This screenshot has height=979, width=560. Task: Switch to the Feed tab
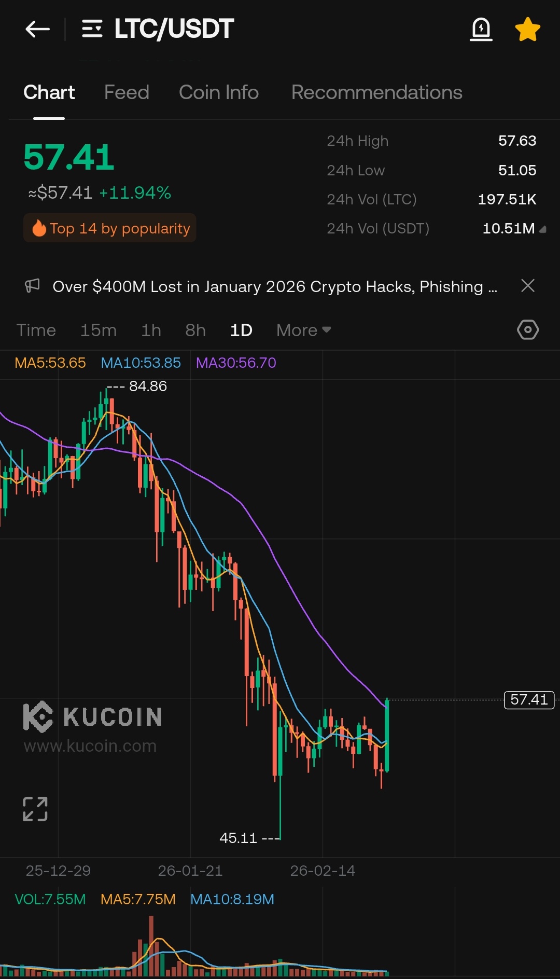[x=127, y=92]
